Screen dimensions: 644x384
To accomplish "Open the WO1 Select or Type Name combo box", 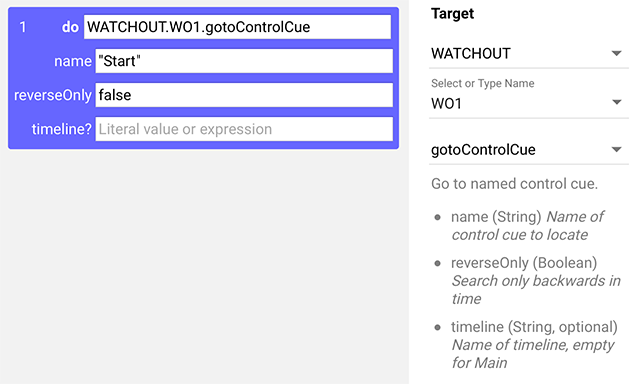I will click(529, 103).
